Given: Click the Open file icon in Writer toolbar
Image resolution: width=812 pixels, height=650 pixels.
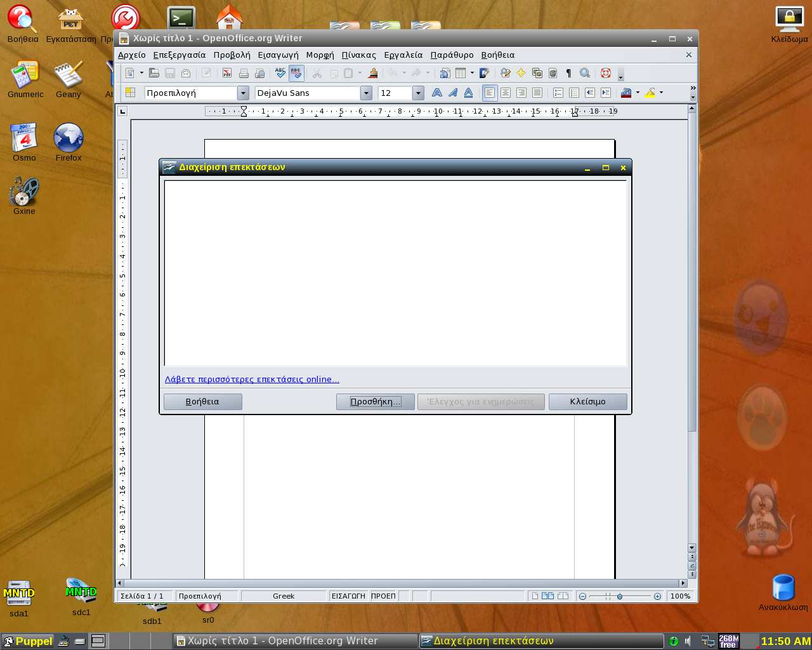Looking at the screenshot, I should pyautogui.click(x=154, y=73).
